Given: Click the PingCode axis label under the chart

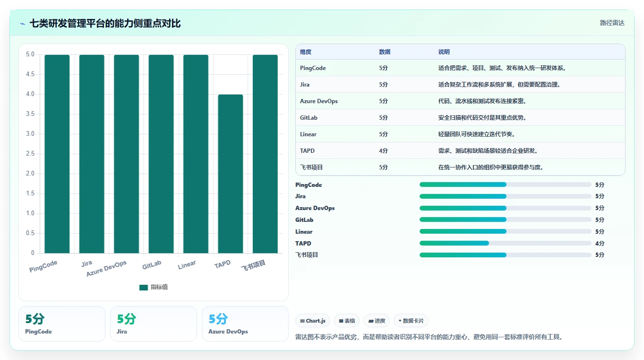Looking at the screenshot, I should pyautogui.click(x=43, y=266).
